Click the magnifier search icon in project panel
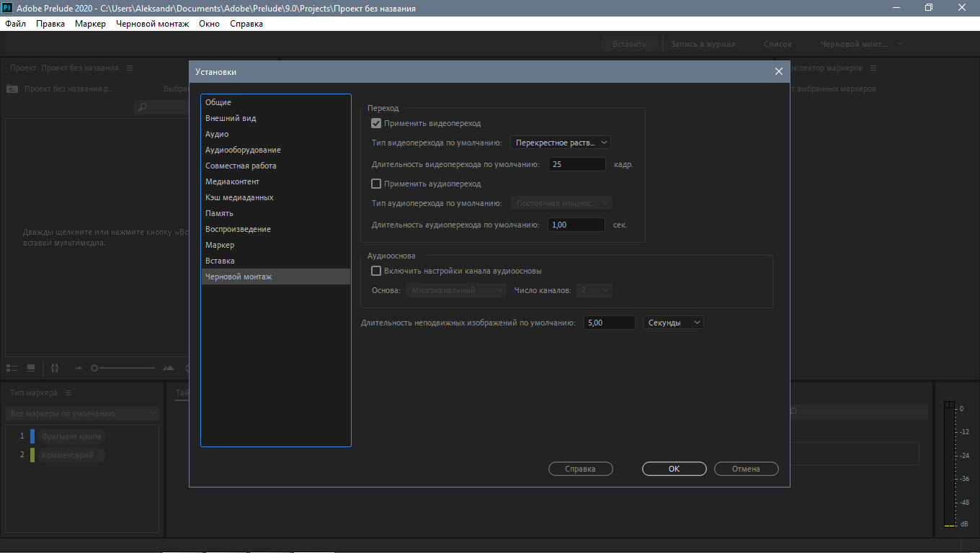 [143, 107]
